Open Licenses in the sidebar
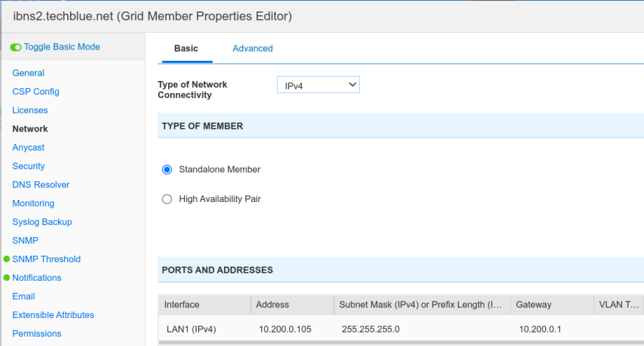Viewport: 644px width, 346px height. coord(30,110)
